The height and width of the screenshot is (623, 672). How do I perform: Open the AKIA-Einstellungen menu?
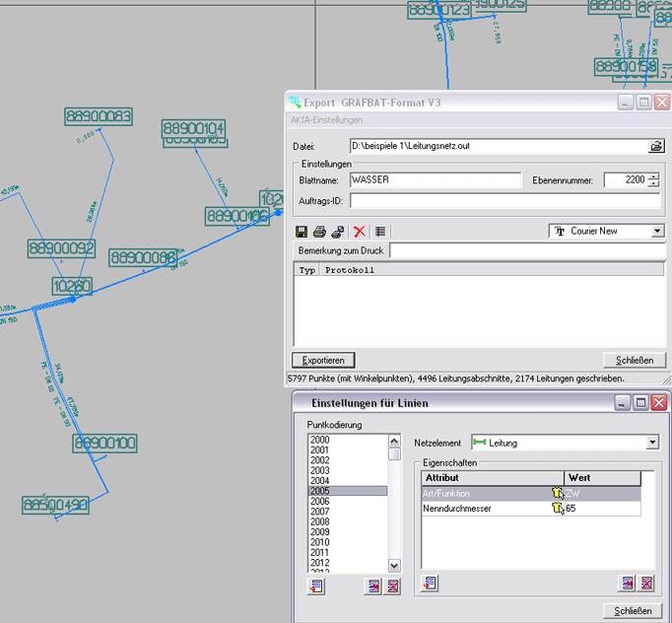tap(326, 120)
